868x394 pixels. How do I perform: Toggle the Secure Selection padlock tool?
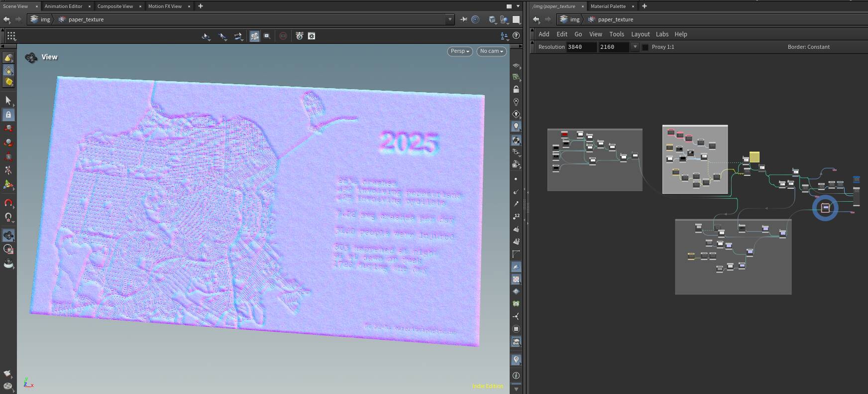[8, 115]
